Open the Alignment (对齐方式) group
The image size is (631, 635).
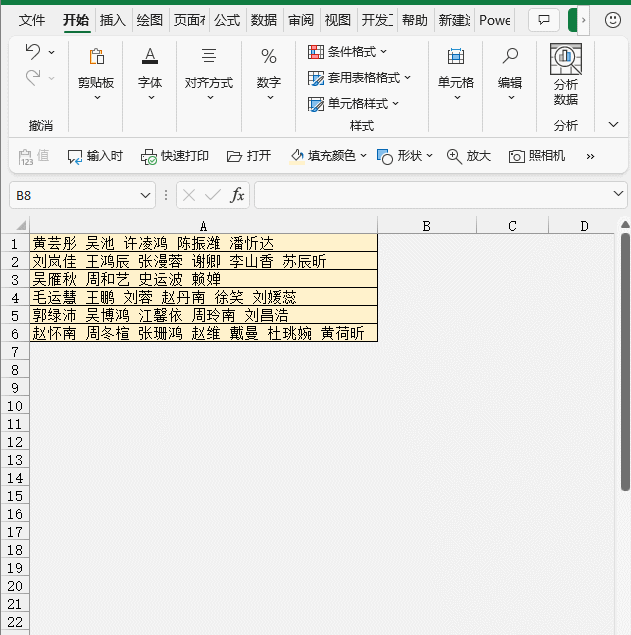(x=209, y=74)
